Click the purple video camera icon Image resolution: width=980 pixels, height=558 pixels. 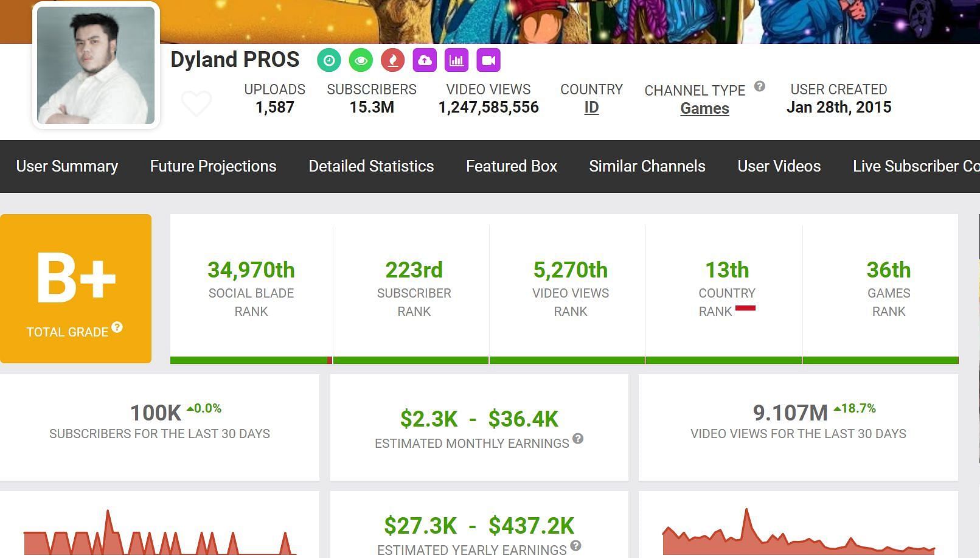coord(488,60)
